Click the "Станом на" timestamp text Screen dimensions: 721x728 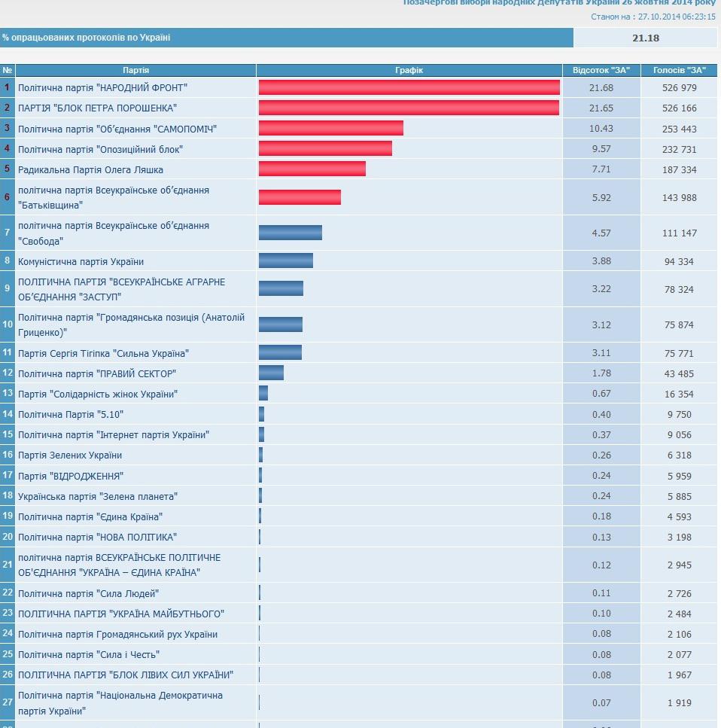653,17
